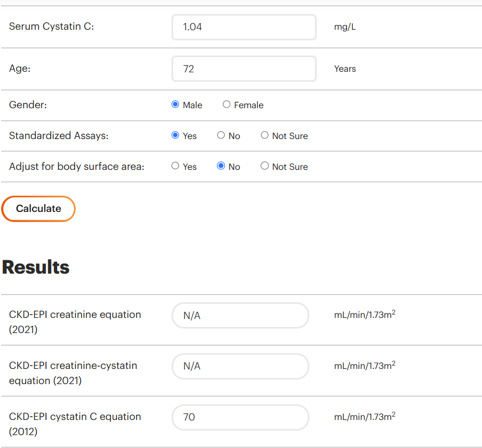482x448 pixels.
Task: Select Yes for body surface area adjustment
Action: pyautogui.click(x=175, y=166)
